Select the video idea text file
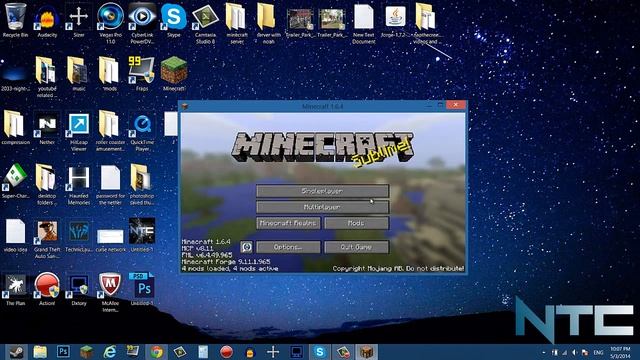640x360 pixels. [16, 235]
